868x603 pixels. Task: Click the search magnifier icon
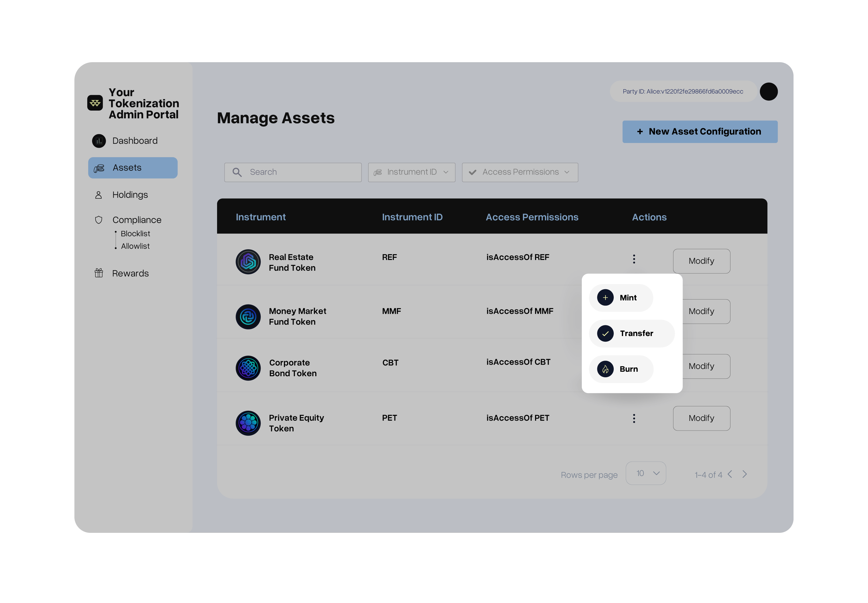[x=237, y=172]
